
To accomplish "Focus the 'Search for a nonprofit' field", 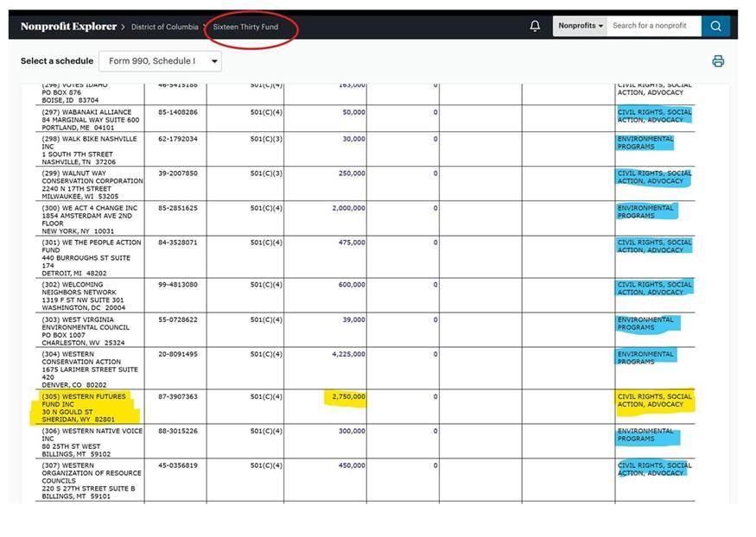I will pyautogui.click(x=654, y=26).
